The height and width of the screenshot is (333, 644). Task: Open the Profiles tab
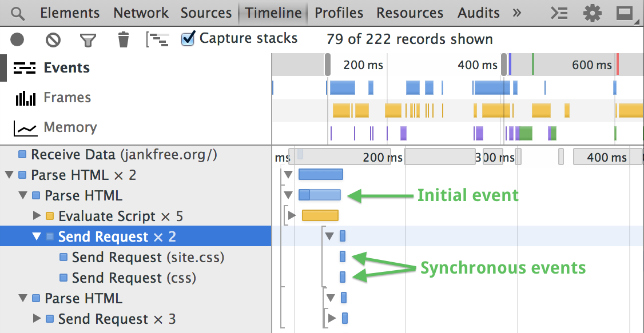(339, 13)
